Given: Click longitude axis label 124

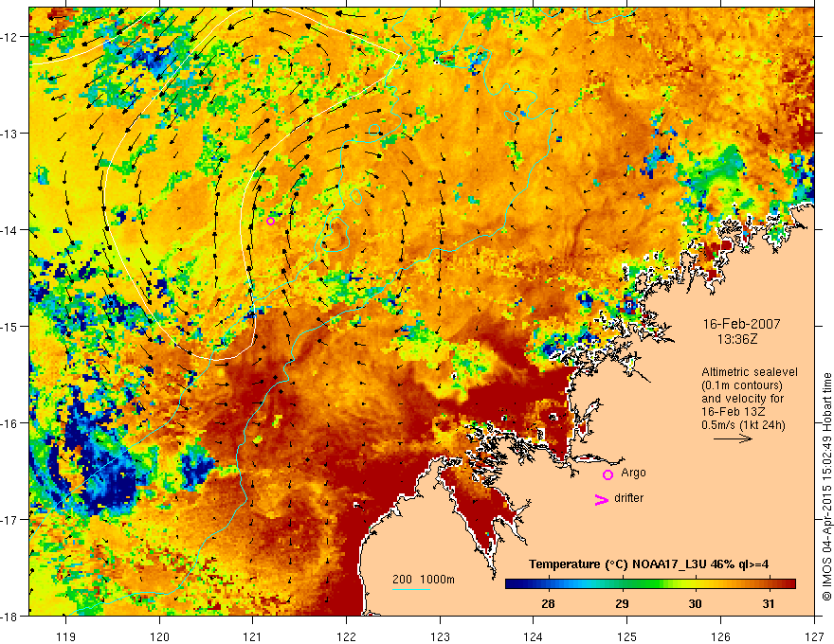Looking at the screenshot, I should [534, 636].
